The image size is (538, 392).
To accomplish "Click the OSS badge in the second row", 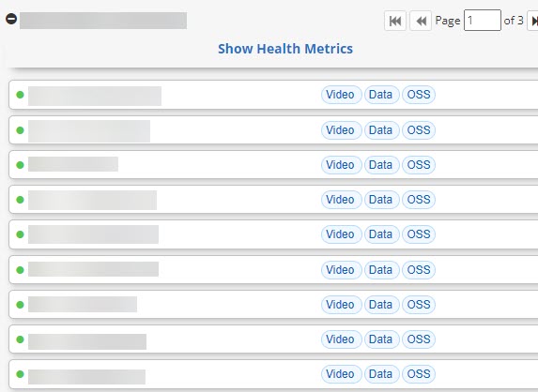I will [x=419, y=130].
